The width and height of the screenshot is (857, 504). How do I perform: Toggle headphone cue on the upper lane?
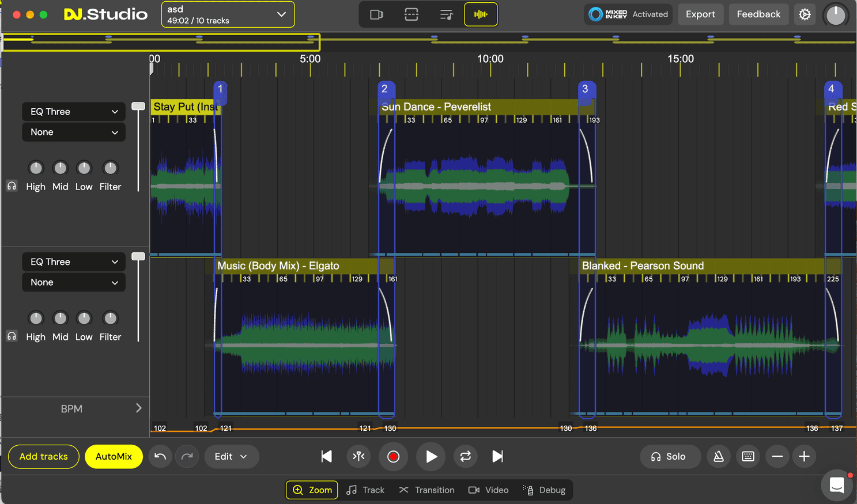[12, 186]
